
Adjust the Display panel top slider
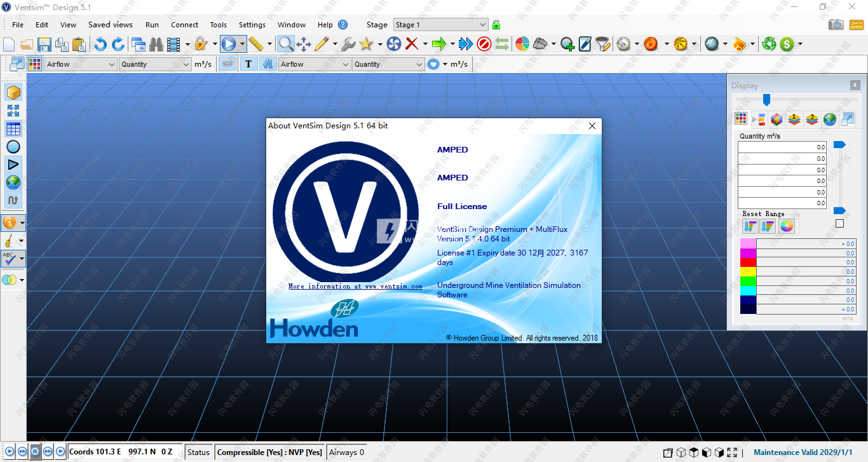[766, 99]
